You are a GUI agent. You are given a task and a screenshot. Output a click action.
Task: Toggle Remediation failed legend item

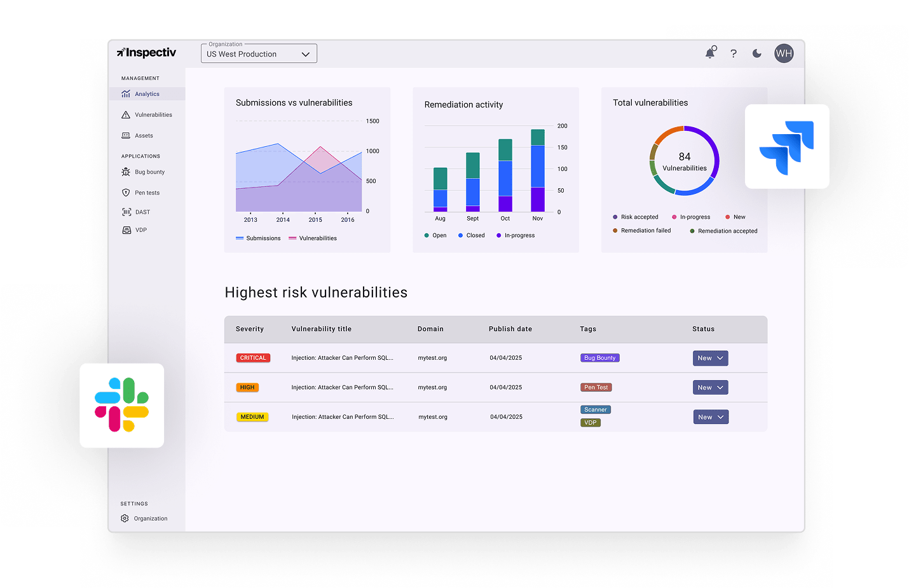tap(641, 231)
